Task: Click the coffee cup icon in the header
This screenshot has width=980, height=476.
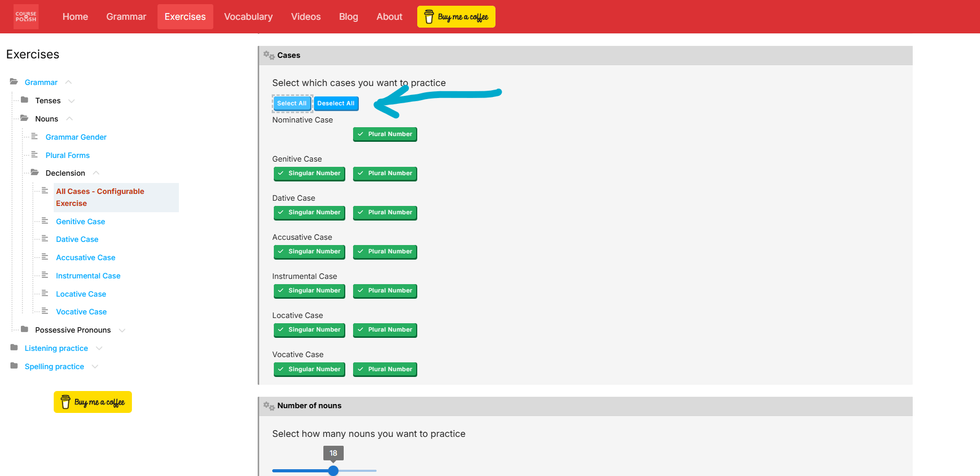Action: point(429,16)
